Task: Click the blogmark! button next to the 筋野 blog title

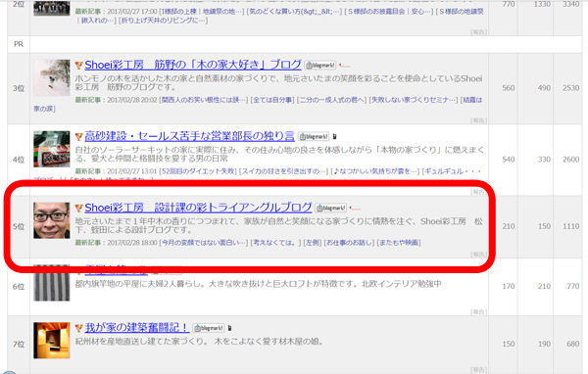Action: pyautogui.click(x=319, y=66)
